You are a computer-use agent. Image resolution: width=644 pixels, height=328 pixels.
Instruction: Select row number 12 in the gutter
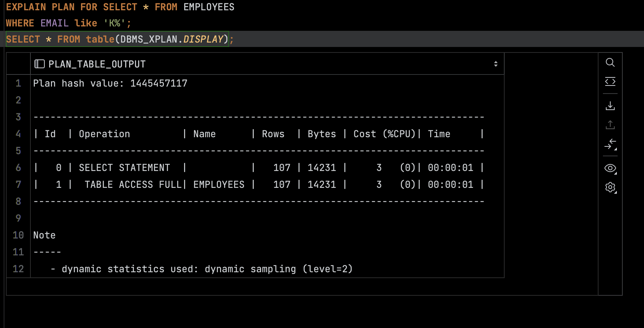pos(18,269)
